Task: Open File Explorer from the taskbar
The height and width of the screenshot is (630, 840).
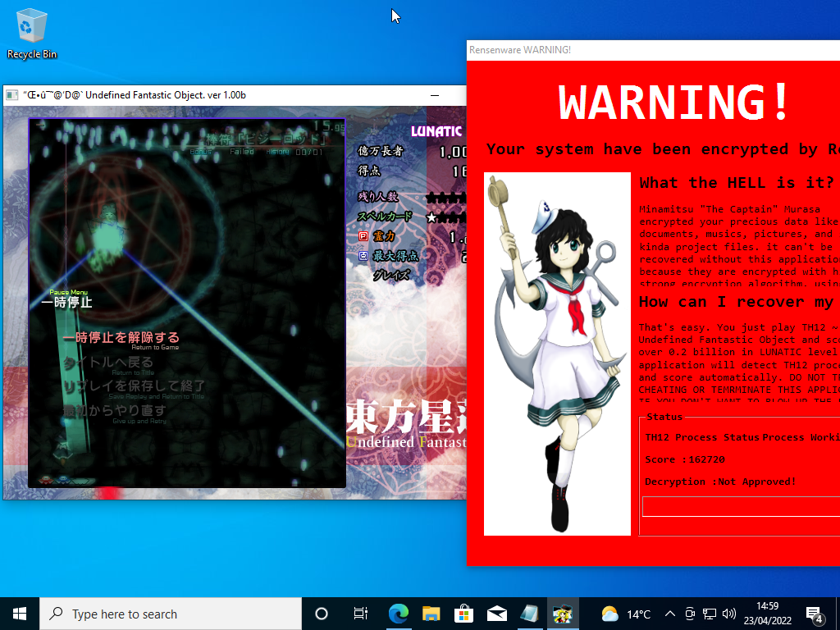Action: pyautogui.click(x=431, y=614)
